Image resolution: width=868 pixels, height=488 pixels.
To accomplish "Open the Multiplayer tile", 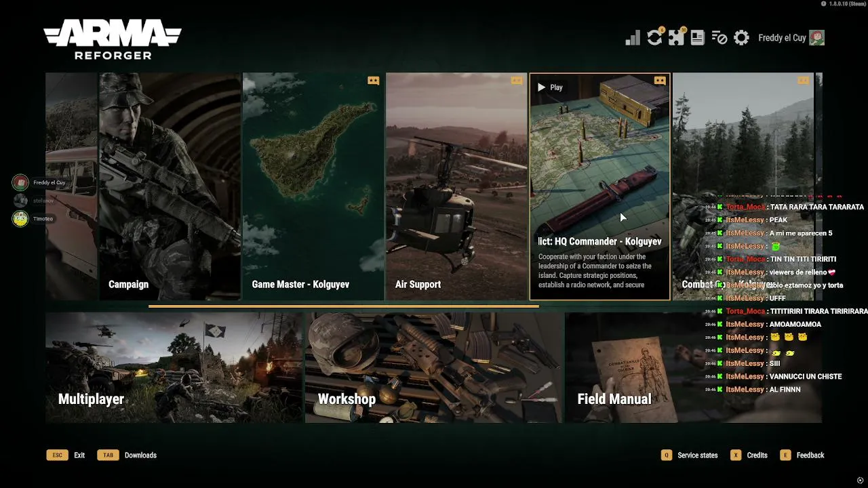I will (x=174, y=367).
